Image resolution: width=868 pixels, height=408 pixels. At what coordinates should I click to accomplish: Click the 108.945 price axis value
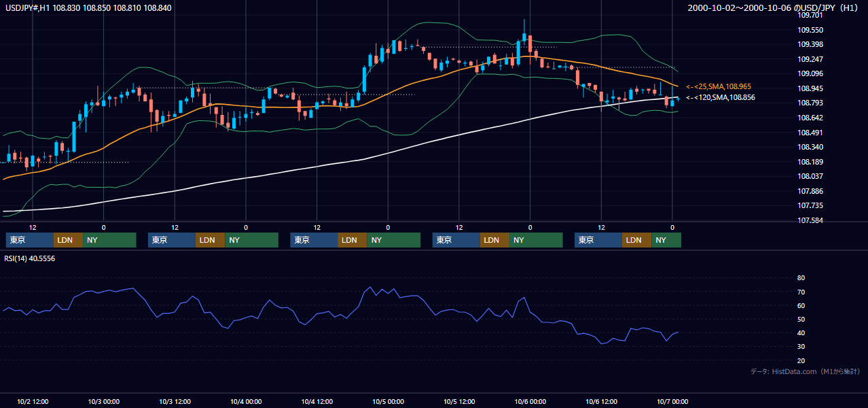810,88
